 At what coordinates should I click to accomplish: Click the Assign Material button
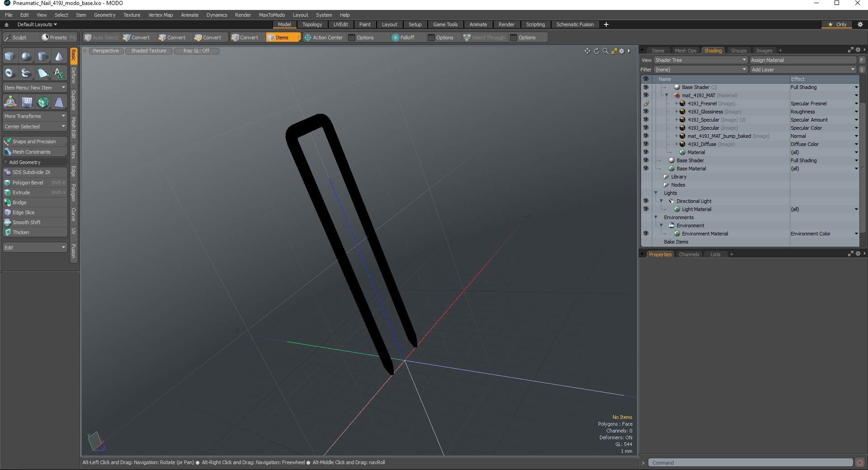click(x=803, y=60)
